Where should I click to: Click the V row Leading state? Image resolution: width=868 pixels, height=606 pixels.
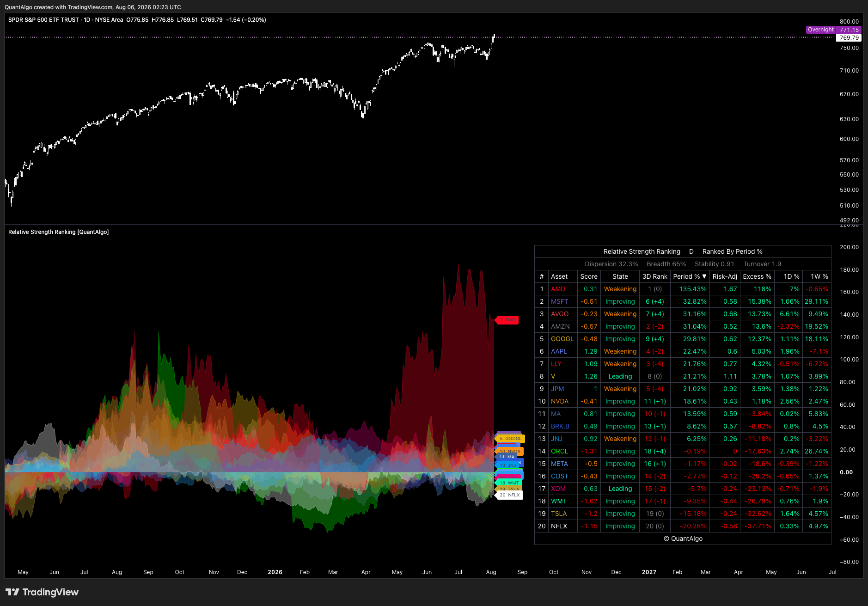tap(620, 376)
